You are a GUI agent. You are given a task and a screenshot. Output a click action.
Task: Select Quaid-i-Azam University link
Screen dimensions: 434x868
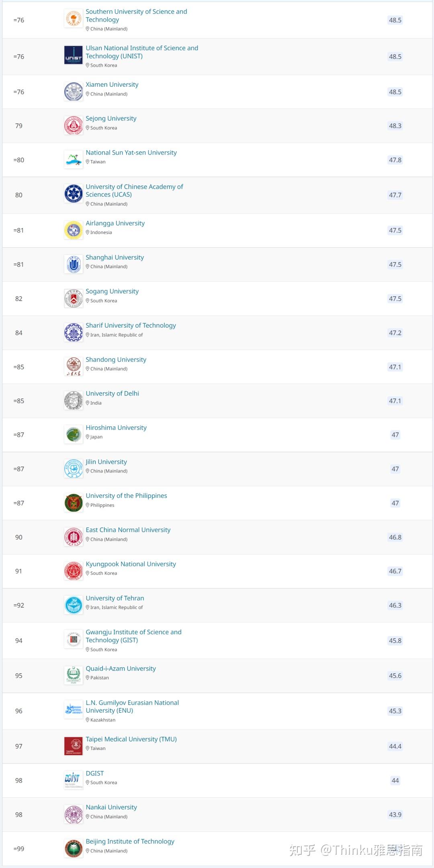tap(121, 668)
